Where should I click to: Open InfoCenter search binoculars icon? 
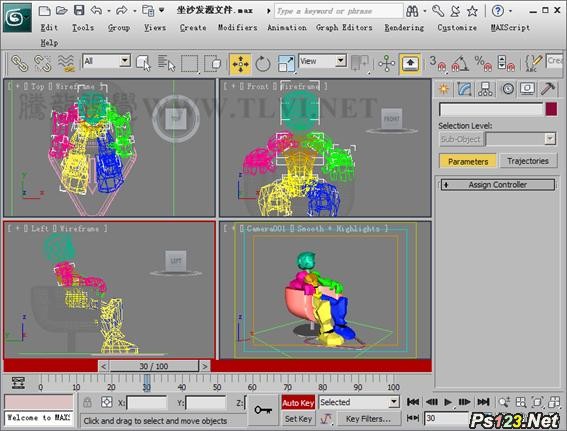coord(412,11)
